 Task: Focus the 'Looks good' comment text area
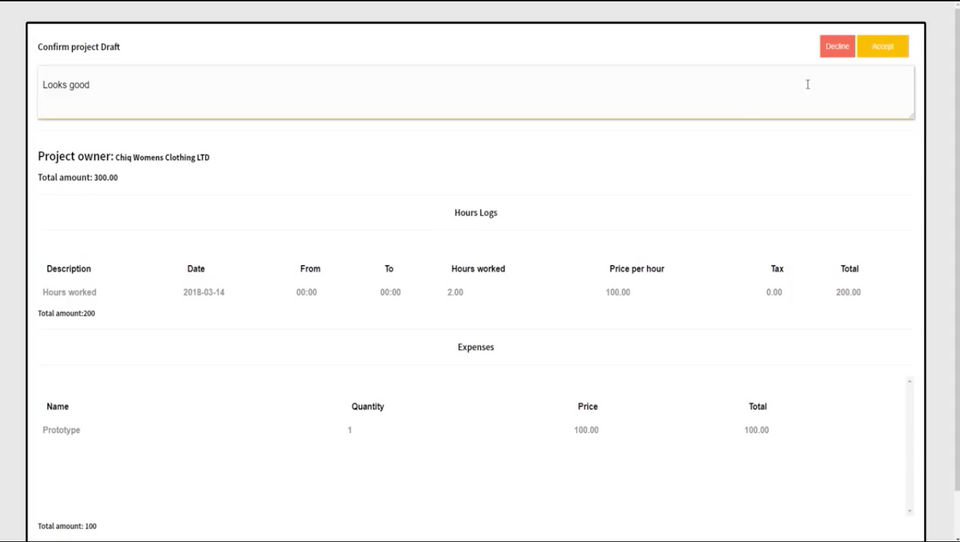click(476, 92)
